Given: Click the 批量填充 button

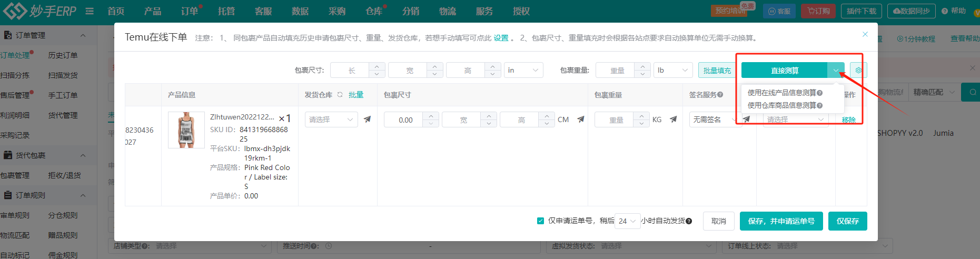Looking at the screenshot, I should coord(717,70).
